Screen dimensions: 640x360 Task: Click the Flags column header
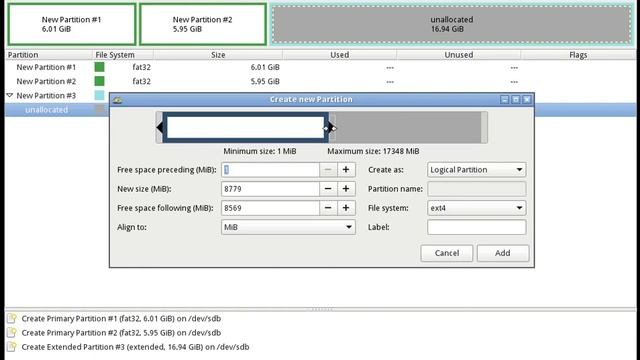(578, 55)
